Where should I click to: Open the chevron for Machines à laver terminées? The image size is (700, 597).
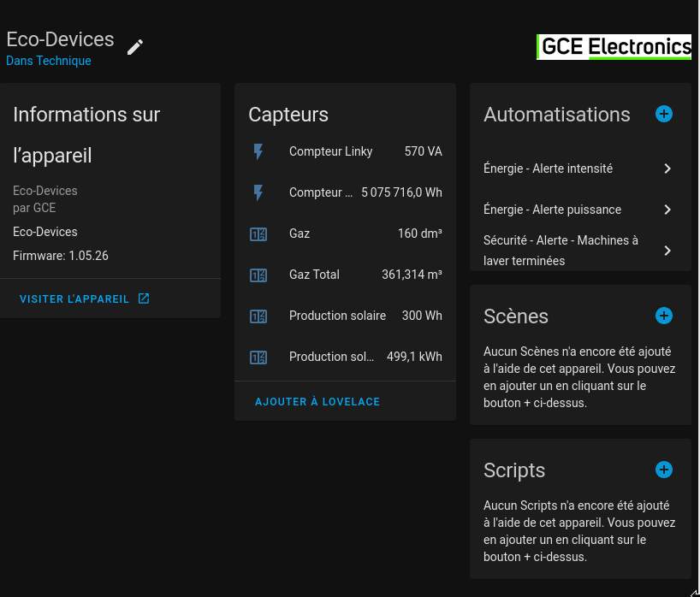pos(667,251)
